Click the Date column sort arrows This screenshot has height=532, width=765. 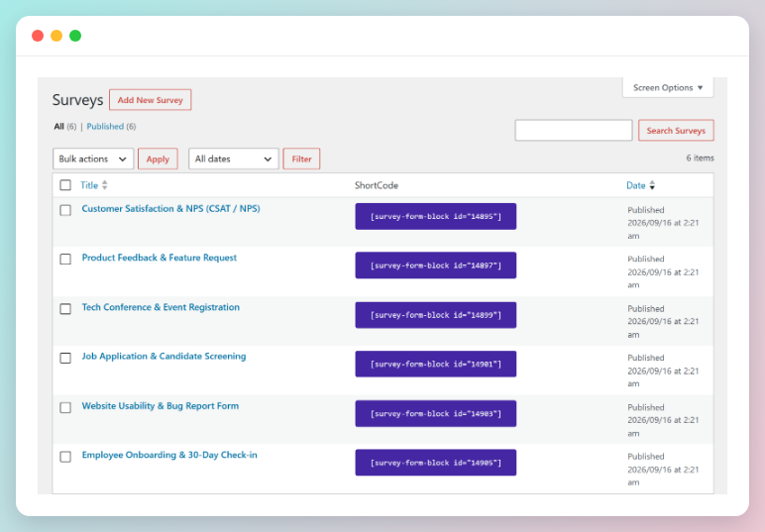pos(652,185)
